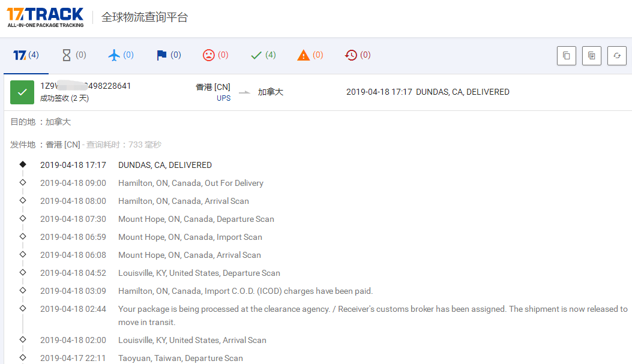The height and width of the screenshot is (364, 632).
Task: Open the hourglass not-found status tab
Action: coord(74,55)
